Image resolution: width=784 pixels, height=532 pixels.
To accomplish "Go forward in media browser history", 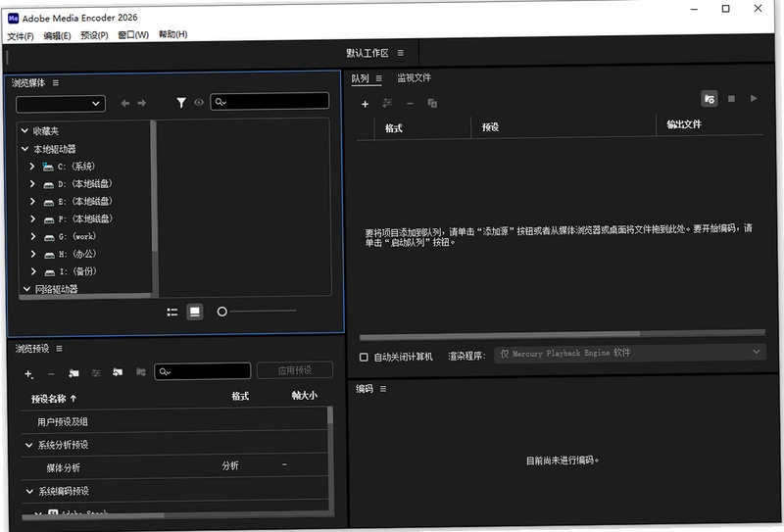I will (142, 103).
